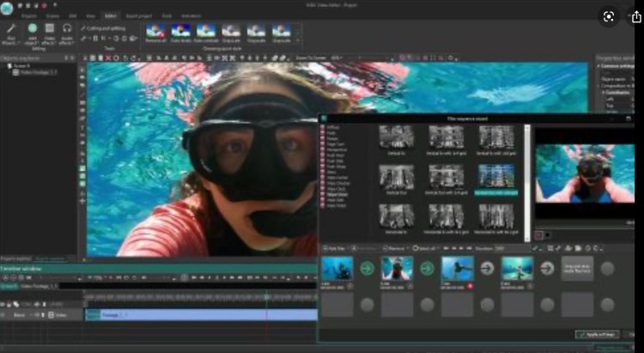The width and height of the screenshot is (644, 353).
Task: Toggle the red marker under the third wizard clip
Action: 469,285
